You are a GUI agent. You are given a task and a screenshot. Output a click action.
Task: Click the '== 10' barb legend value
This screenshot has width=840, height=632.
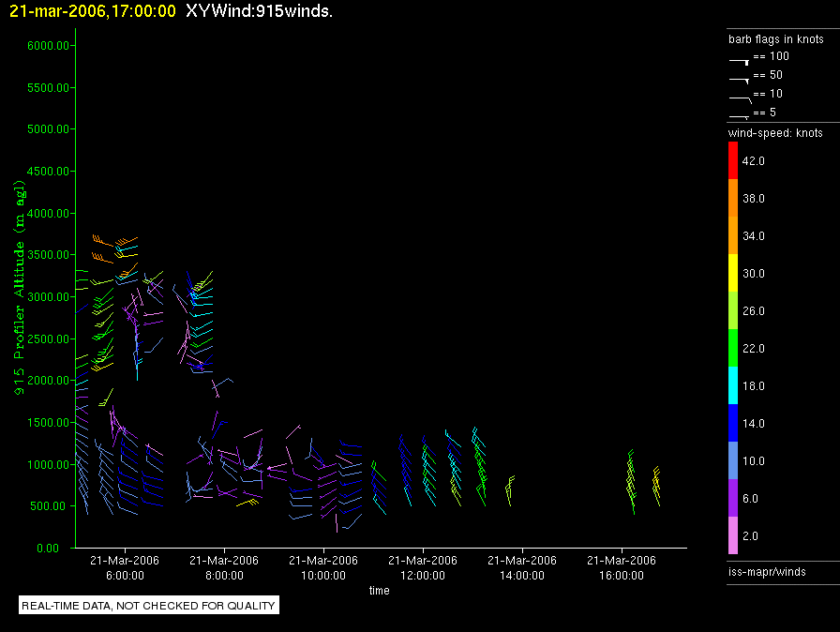point(768,94)
